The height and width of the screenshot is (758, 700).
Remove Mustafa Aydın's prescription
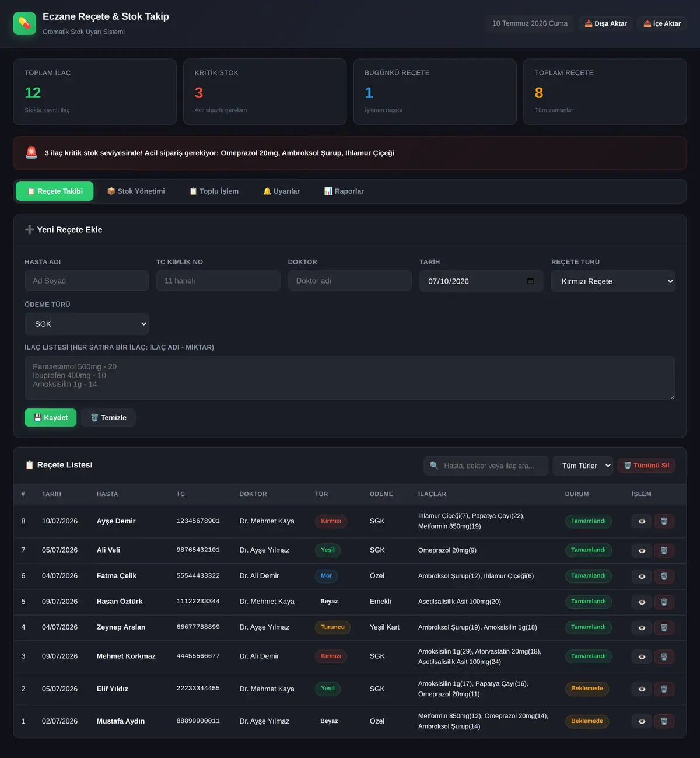pos(664,721)
